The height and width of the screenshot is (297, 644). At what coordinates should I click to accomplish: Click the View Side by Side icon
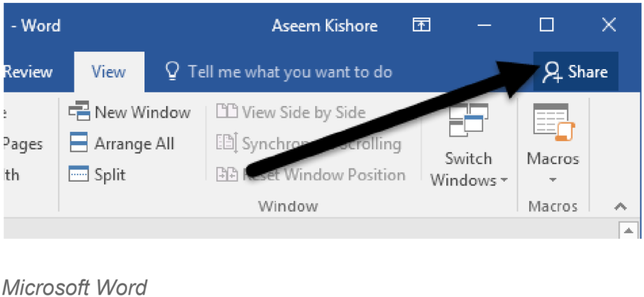click(x=227, y=112)
